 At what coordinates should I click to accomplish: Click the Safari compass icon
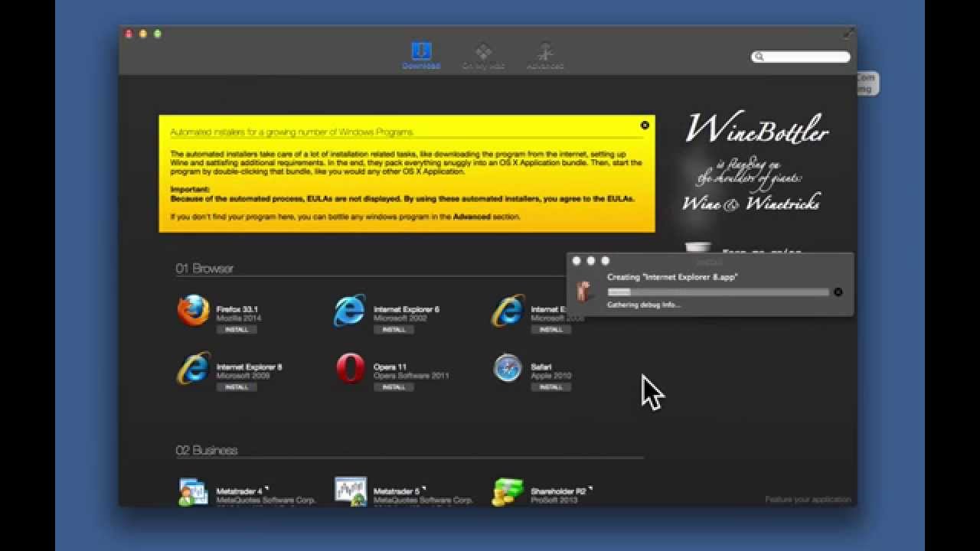[508, 368]
